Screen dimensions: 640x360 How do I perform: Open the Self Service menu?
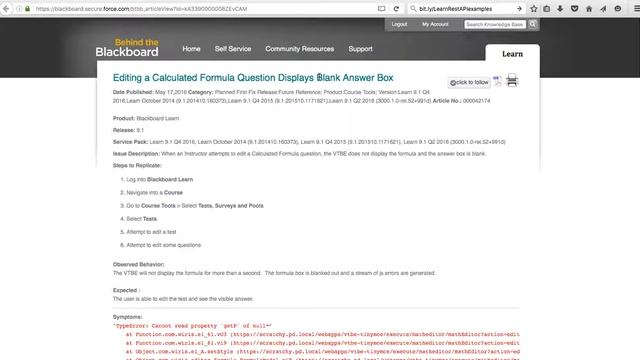tap(233, 49)
